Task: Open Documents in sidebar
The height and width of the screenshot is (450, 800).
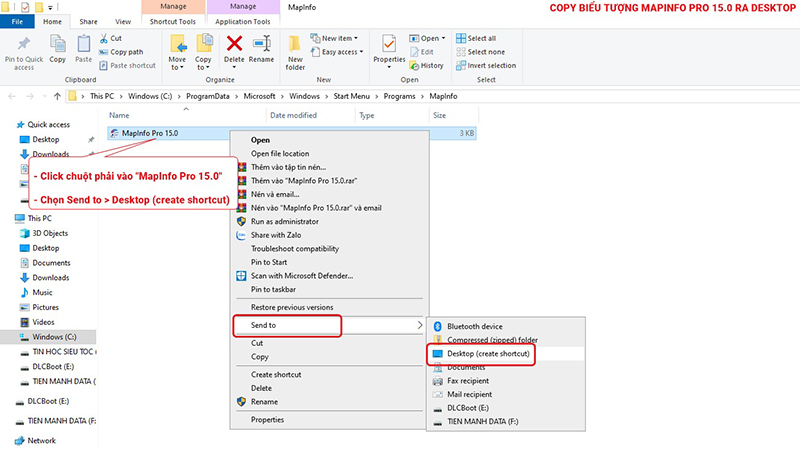Action: (x=51, y=263)
